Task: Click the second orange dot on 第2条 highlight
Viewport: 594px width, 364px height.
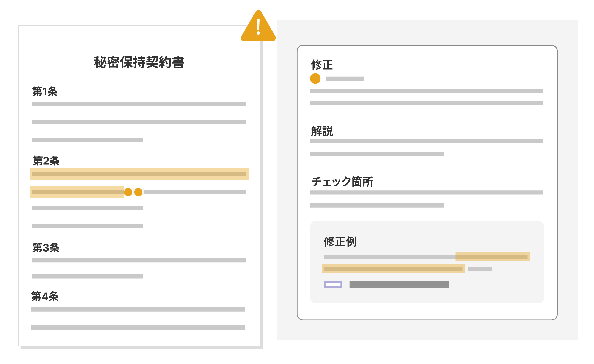Action: 138,192
